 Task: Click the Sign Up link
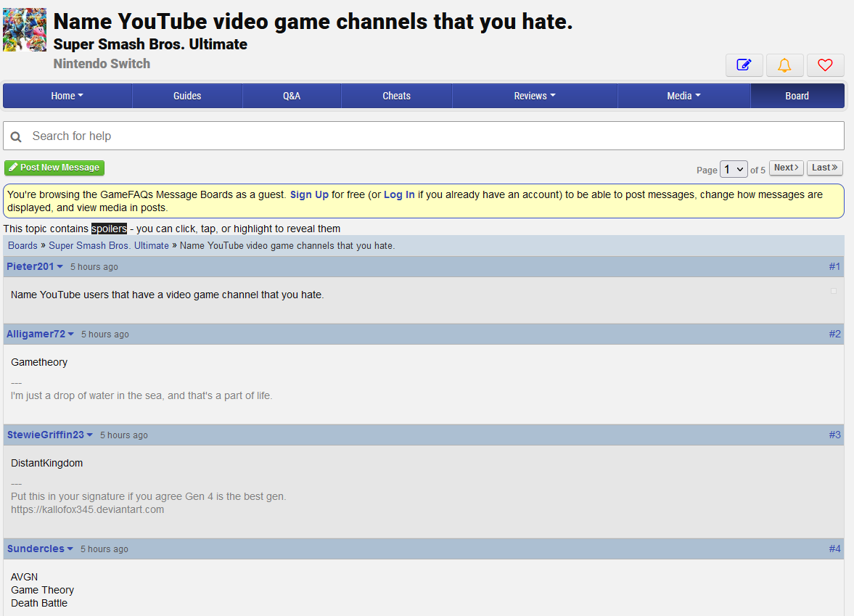[x=309, y=194]
